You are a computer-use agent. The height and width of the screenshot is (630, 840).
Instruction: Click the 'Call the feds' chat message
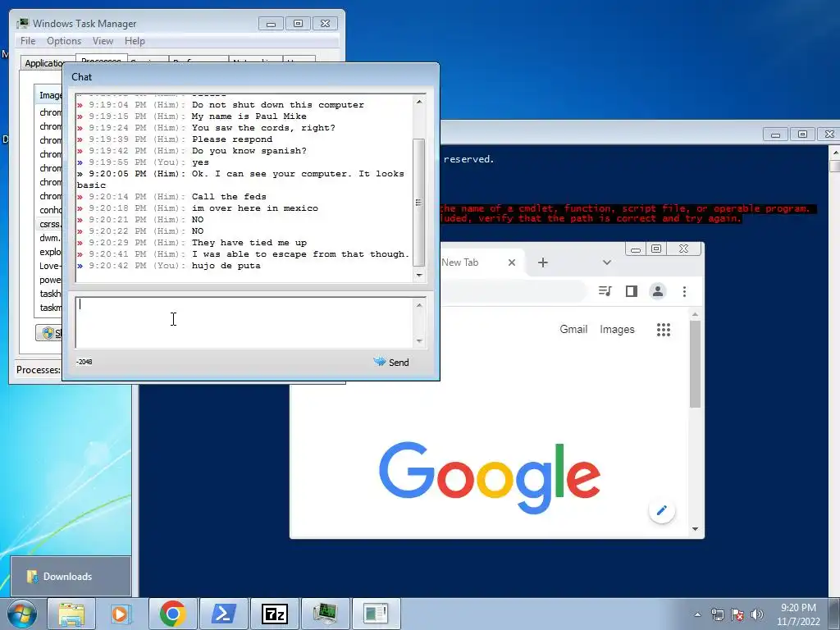coord(229,197)
